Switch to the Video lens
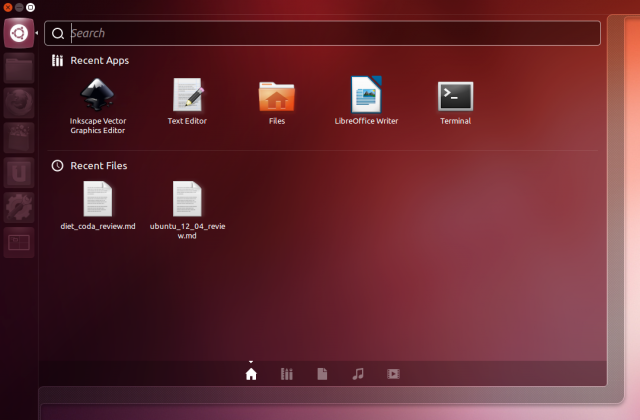 (393, 374)
